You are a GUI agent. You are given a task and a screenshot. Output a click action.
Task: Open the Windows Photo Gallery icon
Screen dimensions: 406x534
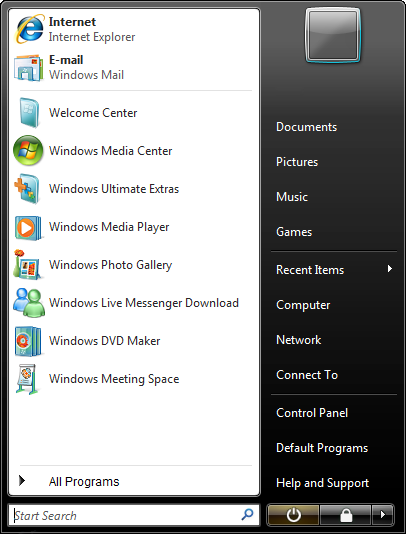click(27, 265)
